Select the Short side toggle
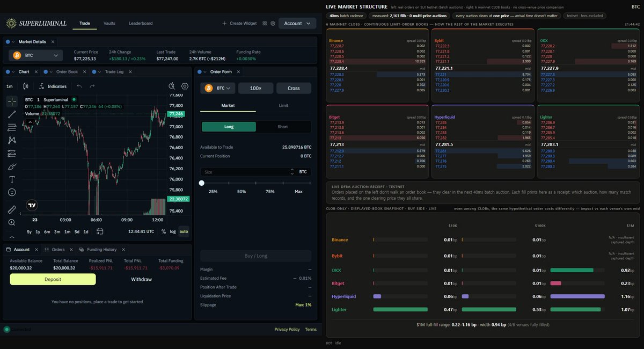This screenshot has width=644, height=349. coord(283,127)
